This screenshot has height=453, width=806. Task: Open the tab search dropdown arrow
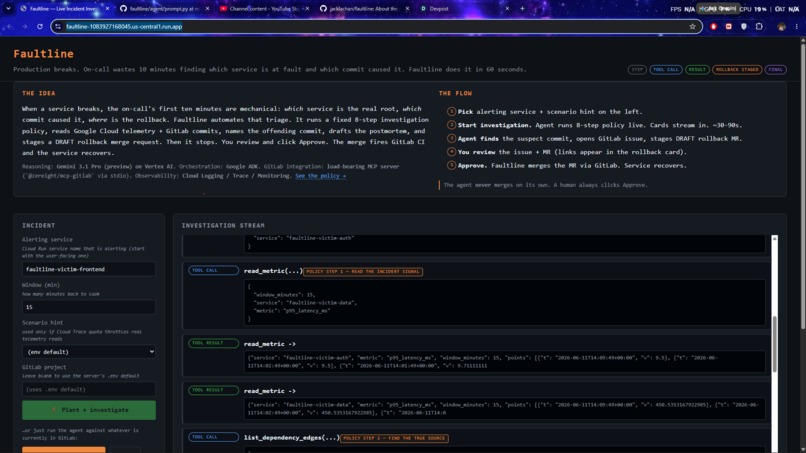[x=8, y=9]
